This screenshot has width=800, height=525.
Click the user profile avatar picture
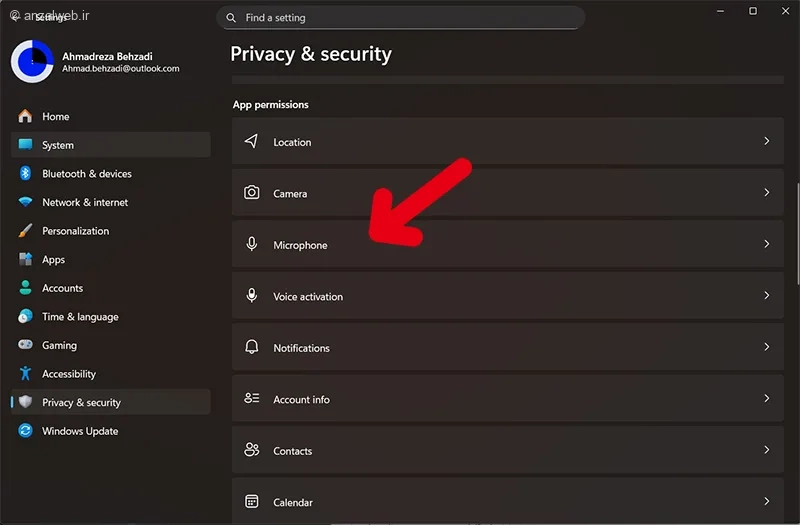point(32,61)
